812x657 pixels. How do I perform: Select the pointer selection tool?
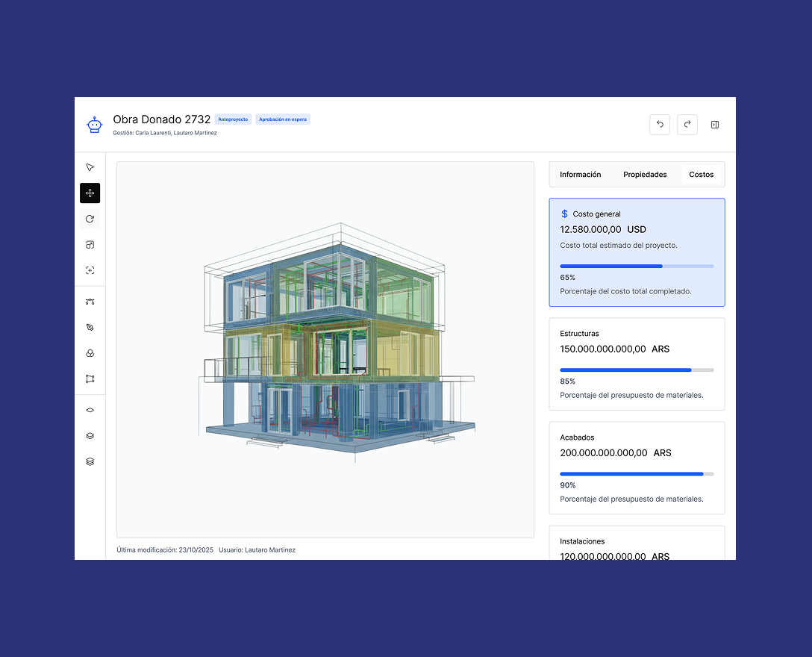90,167
